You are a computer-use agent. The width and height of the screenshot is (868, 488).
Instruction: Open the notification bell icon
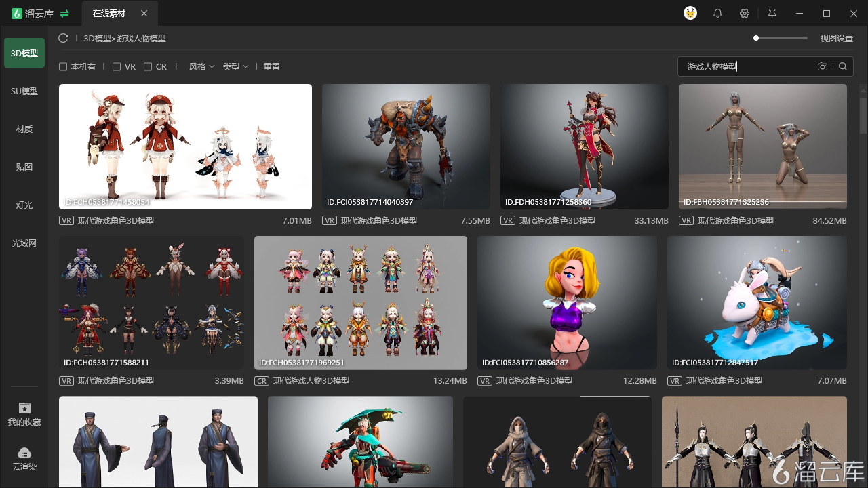tap(717, 14)
